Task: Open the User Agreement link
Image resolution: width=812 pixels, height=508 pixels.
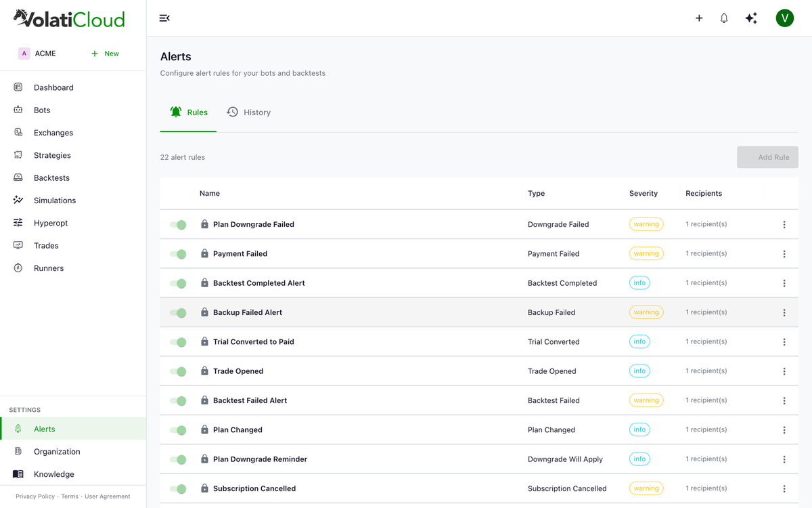Action: (108, 496)
